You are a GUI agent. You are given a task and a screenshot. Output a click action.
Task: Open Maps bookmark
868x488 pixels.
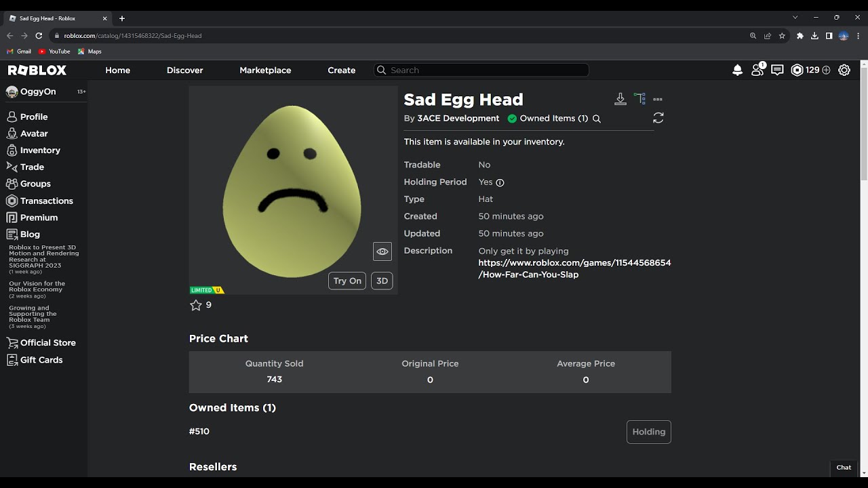coord(90,52)
